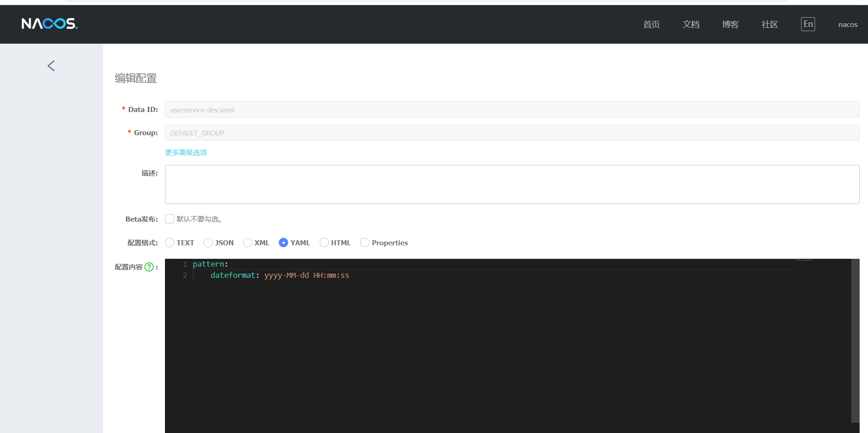This screenshot has width=868, height=433.
Task: Choose HTML config format
Action: 324,243
